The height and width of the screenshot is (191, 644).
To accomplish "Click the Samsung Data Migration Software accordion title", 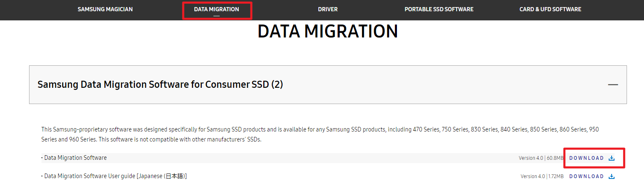I will [160, 84].
